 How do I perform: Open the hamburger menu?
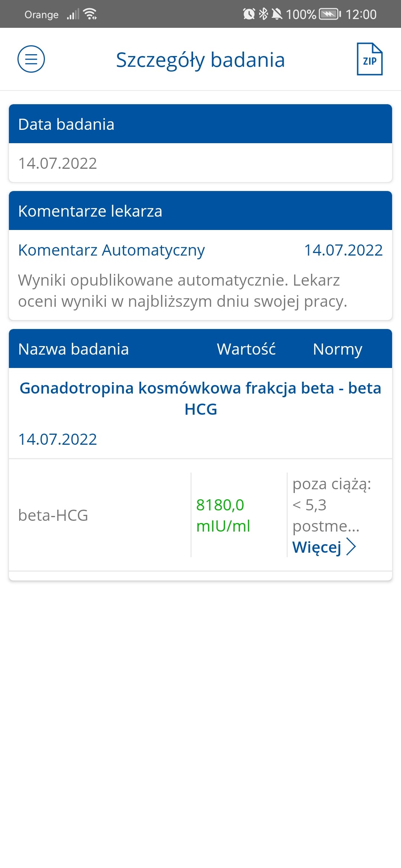31,59
